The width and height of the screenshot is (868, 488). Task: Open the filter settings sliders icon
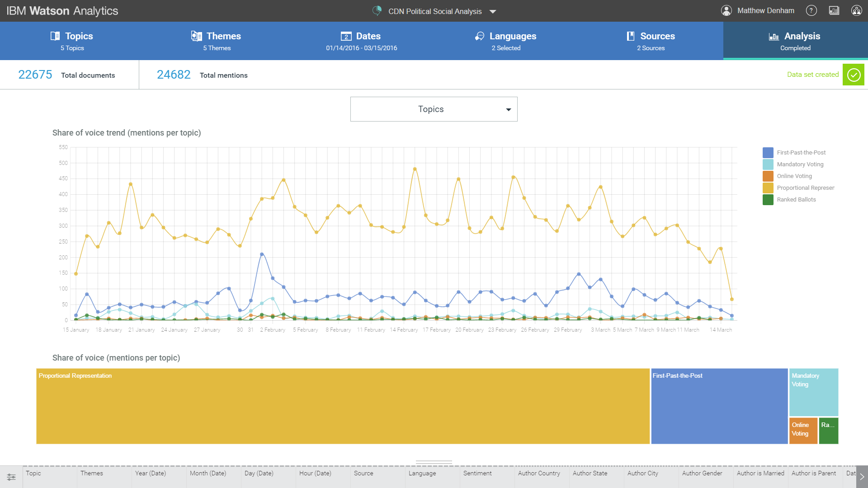point(11,477)
